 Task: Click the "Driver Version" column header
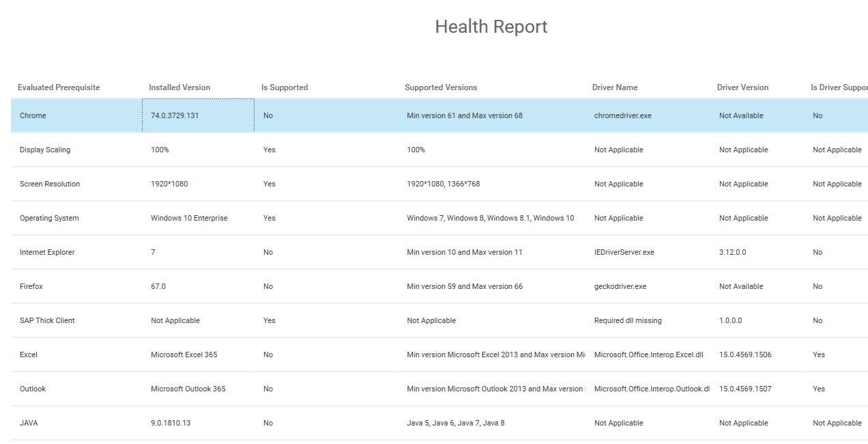coord(742,87)
